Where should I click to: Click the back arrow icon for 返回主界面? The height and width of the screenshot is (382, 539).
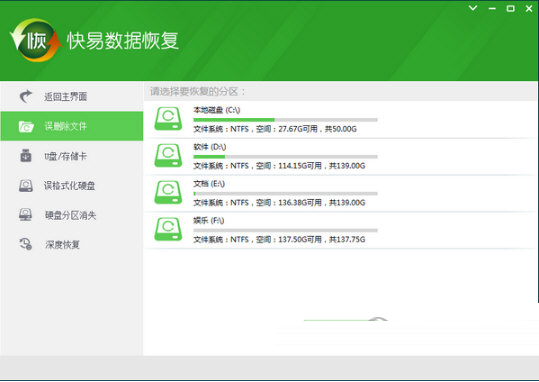click(26, 97)
